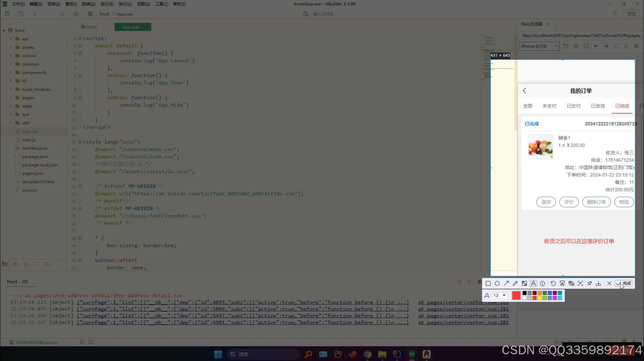Open uni.scss in the project tree

click(x=29, y=190)
